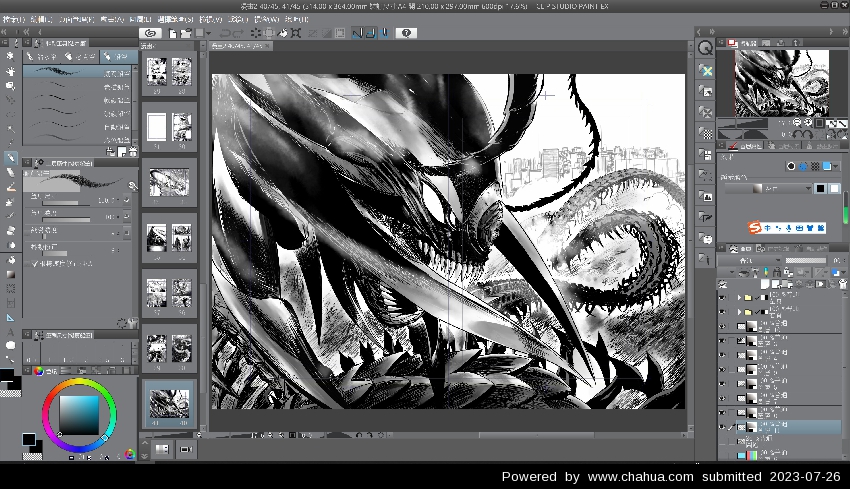Open Help with the question mark icon

[x=406, y=33]
